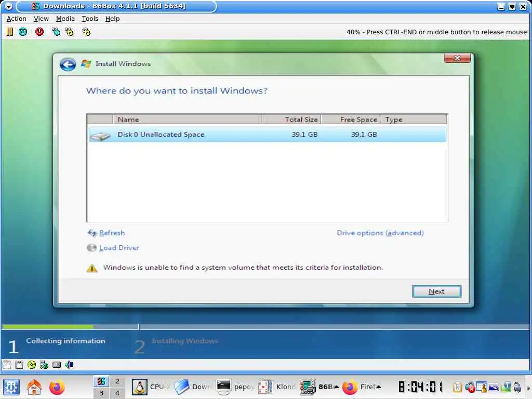Screen dimensions: 532x399
Task: Switch to virtual desktop 2
Action: [x=117, y=381]
